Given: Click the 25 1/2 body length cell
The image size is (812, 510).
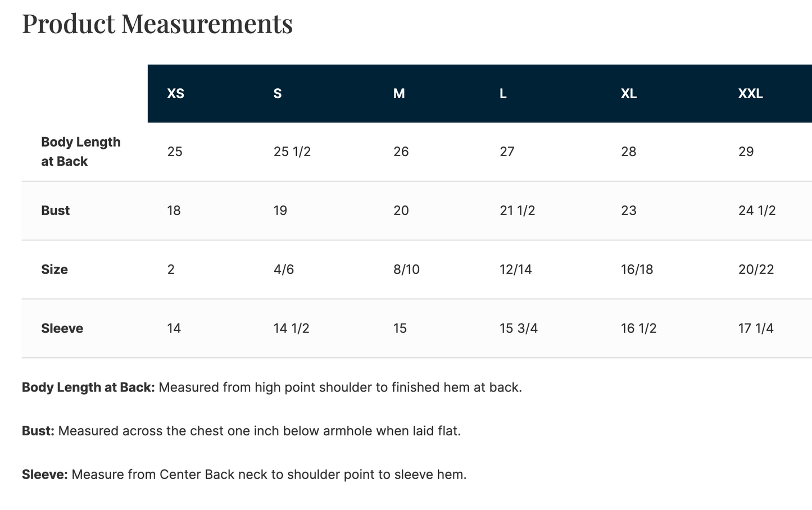Looking at the screenshot, I should point(292,152).
